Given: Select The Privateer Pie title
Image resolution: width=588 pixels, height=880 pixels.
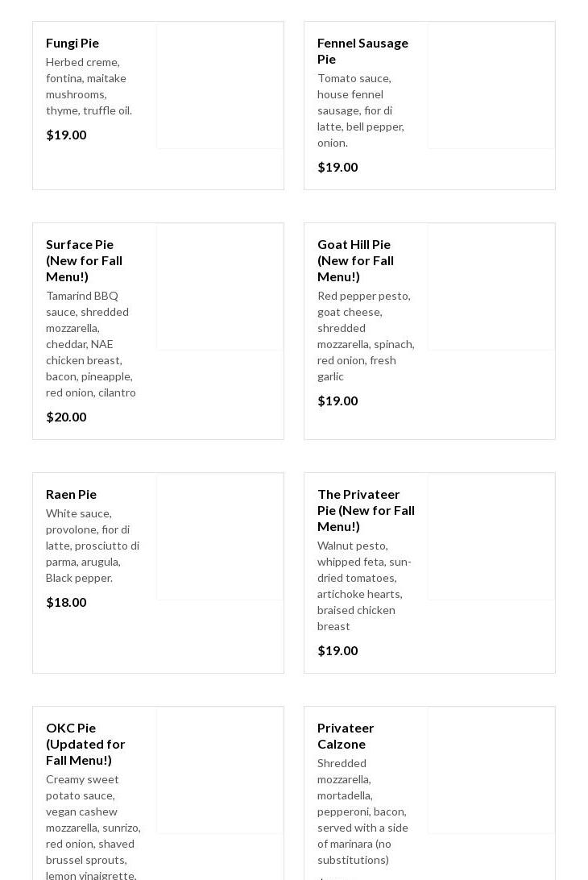Looking at the screenshot, I should click(x=366, y=510).
